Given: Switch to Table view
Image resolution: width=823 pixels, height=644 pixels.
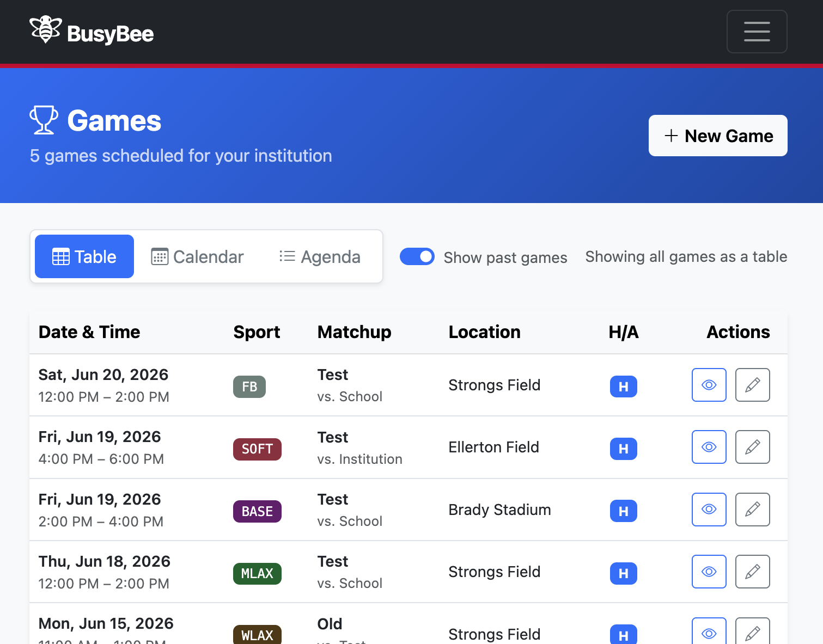Looking at the screenshot, I should point(84,256).
